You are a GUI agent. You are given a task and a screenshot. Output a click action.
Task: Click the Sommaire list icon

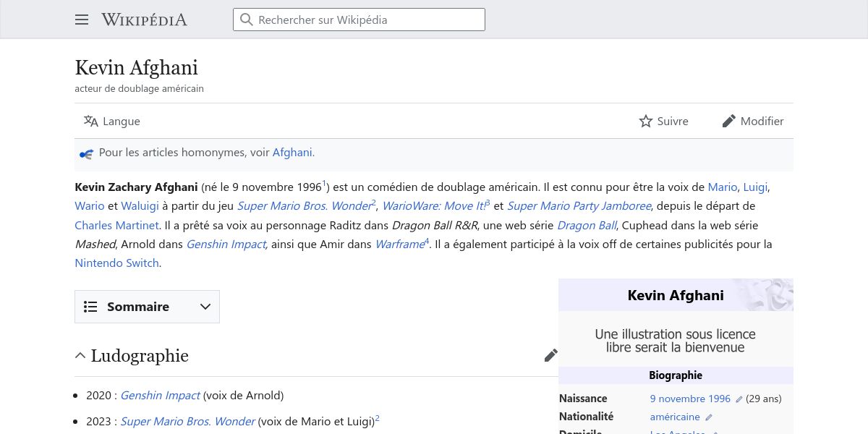90,307
